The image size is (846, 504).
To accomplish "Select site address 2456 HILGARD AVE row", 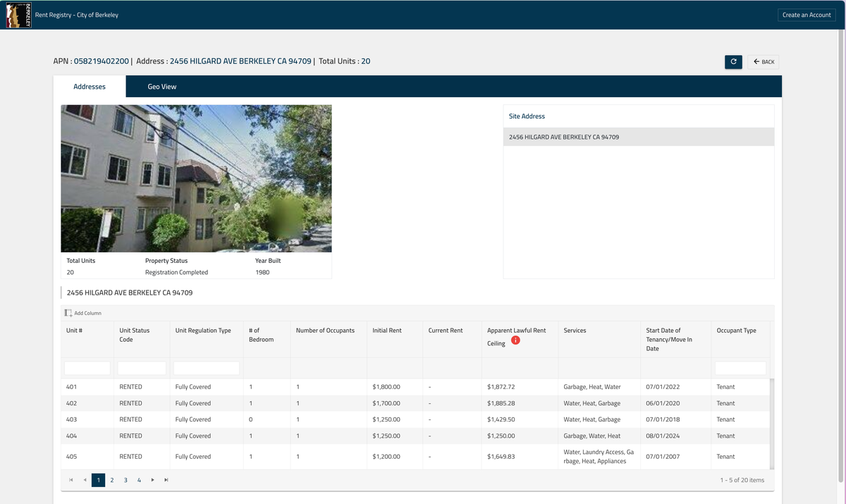I will click(639, 137).
